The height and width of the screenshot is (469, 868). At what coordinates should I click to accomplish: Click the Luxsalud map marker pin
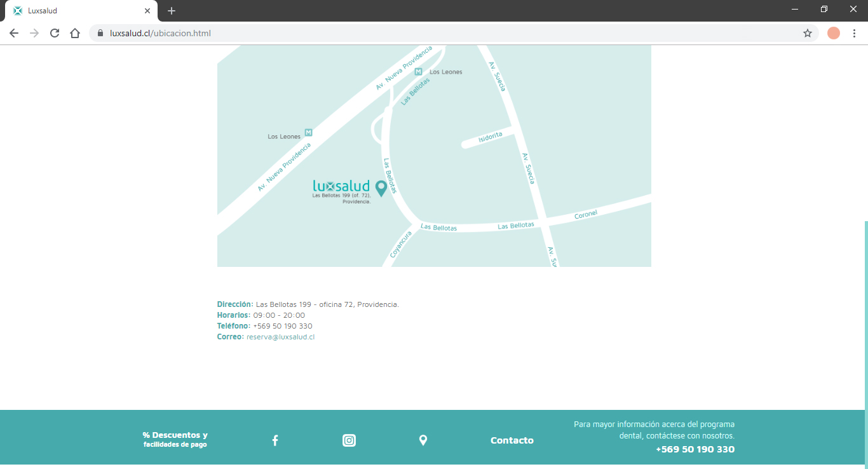pos(381,188)
